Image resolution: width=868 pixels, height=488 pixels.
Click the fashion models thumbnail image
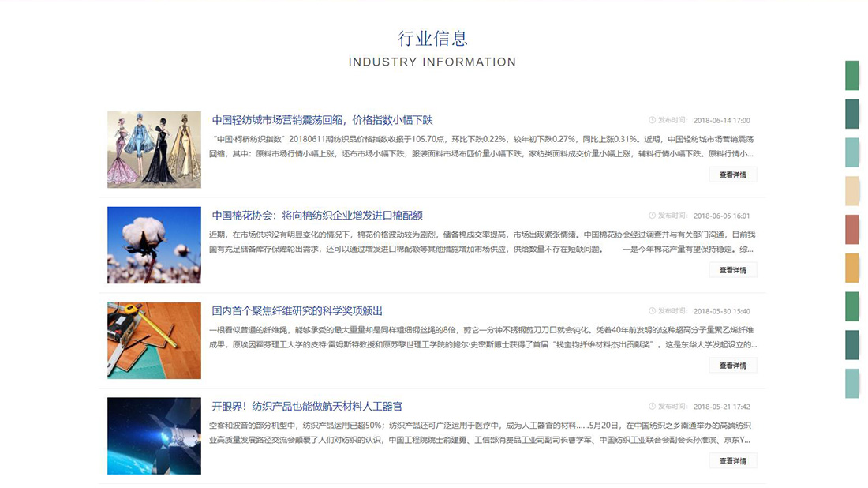pos(155,148)
